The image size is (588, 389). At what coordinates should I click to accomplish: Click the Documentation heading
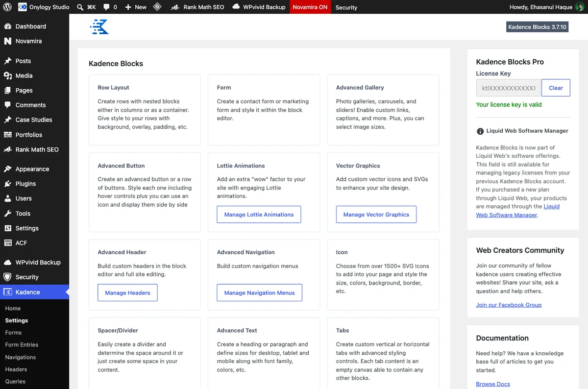(x=502, y=338)
